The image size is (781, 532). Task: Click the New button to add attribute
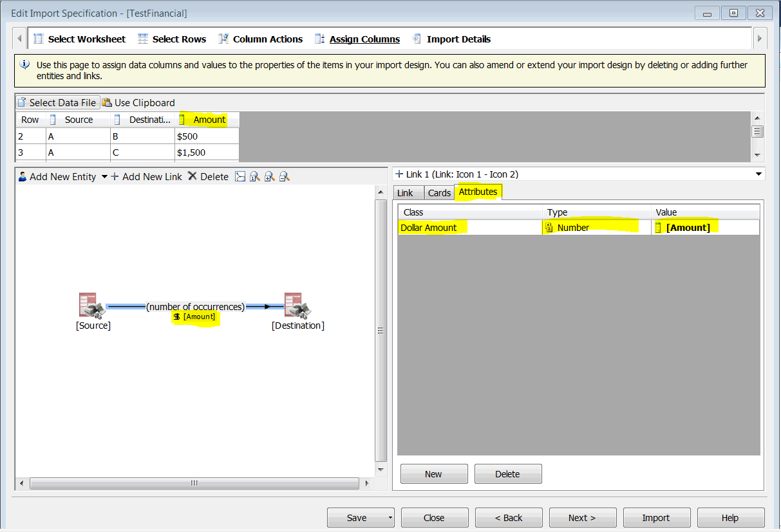(433, 473)
